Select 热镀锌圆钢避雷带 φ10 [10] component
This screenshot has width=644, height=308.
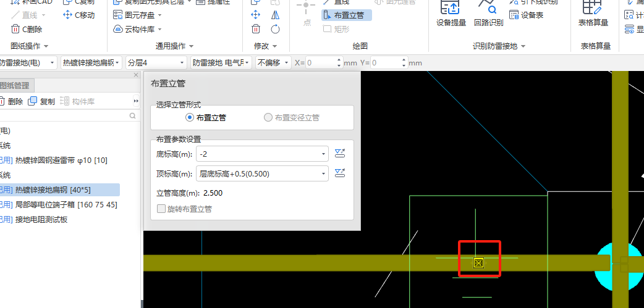pos(60,160)
